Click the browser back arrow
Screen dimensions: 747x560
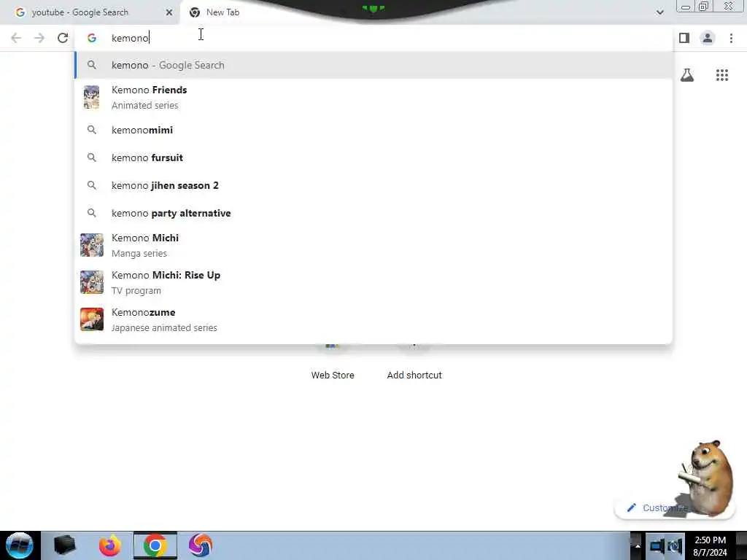click(x=16, y=38)
